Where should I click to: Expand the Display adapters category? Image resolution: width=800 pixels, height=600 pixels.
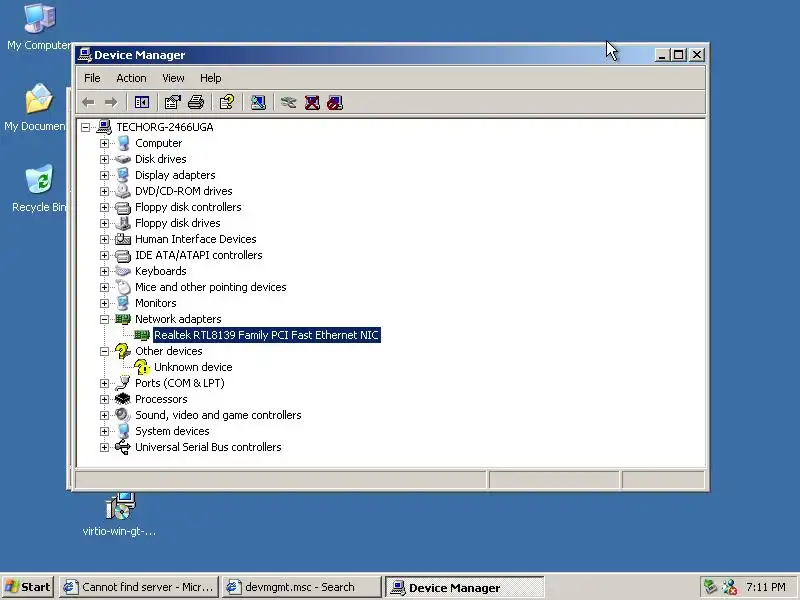click(105, 175)
